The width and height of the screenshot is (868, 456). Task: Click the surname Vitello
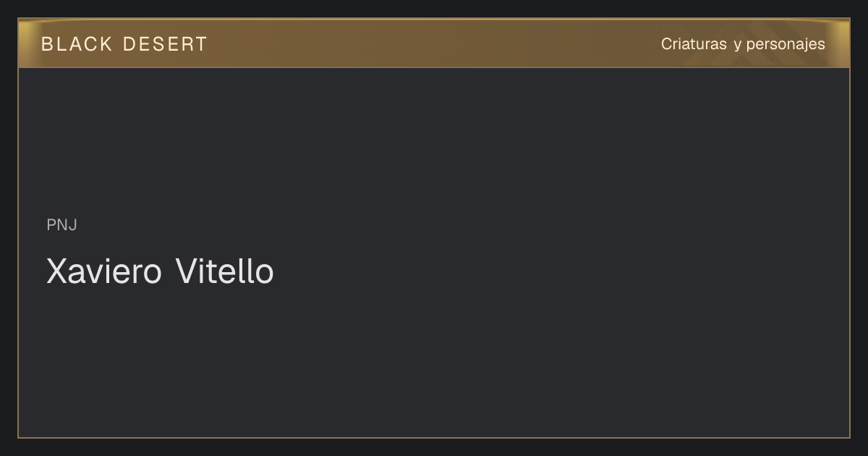pos(225,271)
